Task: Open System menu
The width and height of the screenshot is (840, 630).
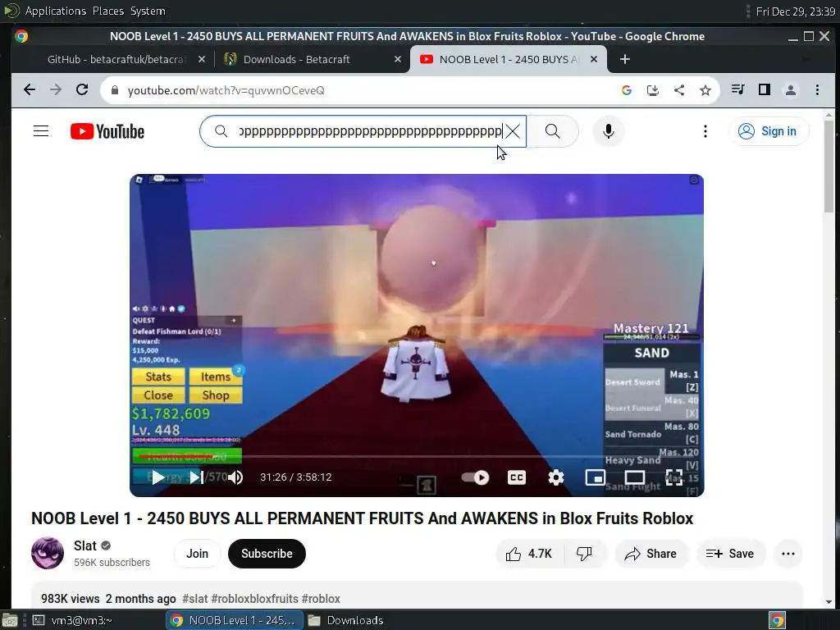Action: tap(148, 11)
